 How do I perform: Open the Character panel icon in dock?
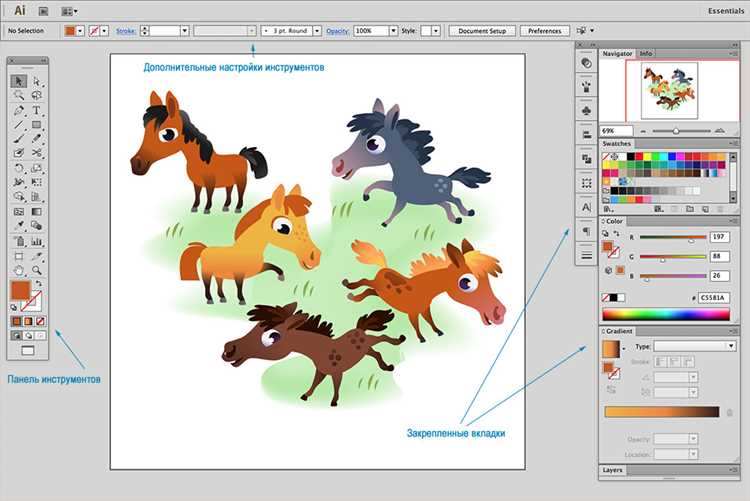pyautogui.click(x=586, y=207)
